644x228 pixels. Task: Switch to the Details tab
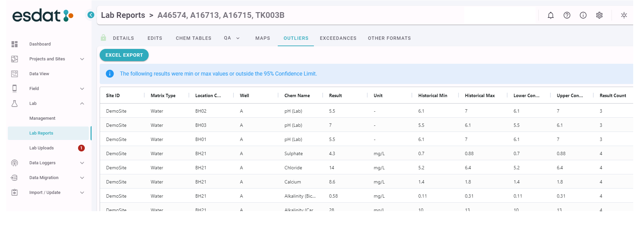(x=123, y=38)
